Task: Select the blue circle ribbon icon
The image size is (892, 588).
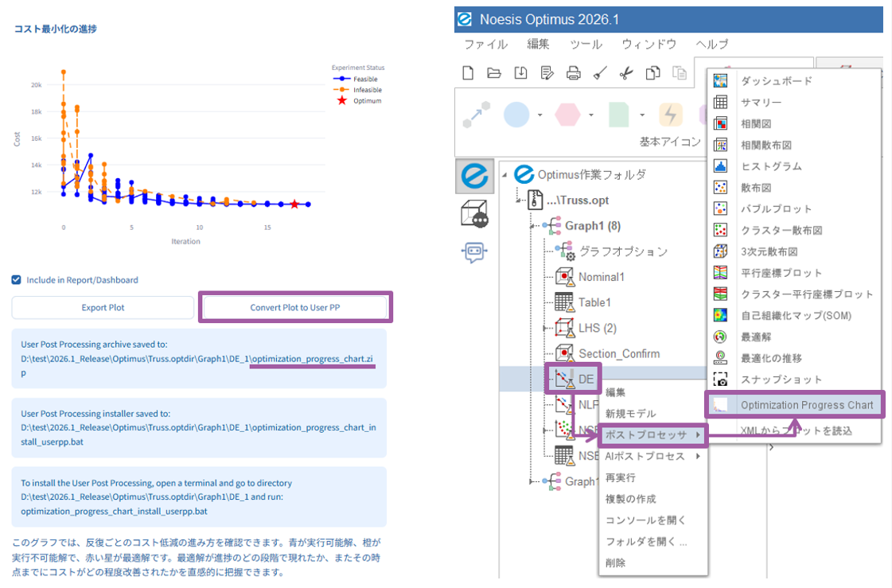Action: point(516,115)
